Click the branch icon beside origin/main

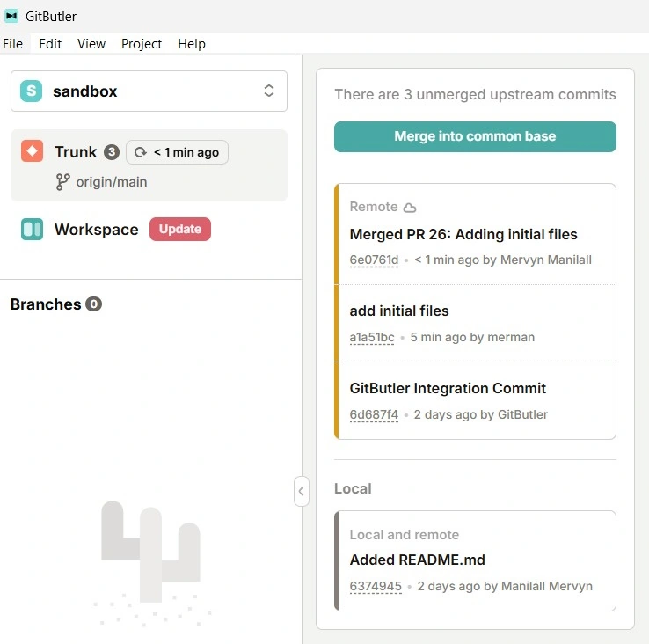tap(63, 182)
